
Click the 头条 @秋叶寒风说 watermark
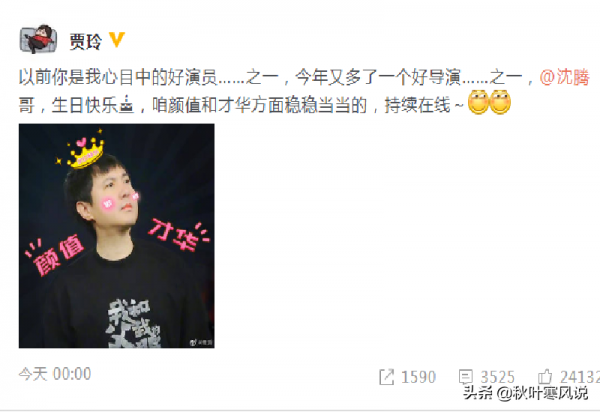(525, 393)
